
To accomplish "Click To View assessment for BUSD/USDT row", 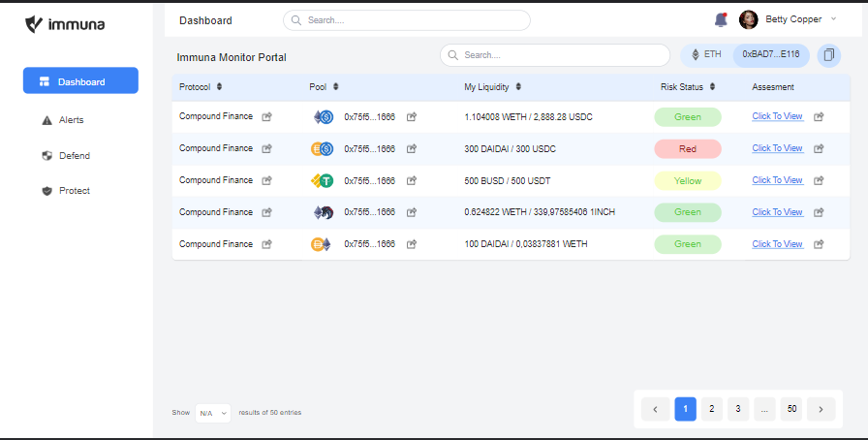I will pyautogui.click(x=777, y=180).
